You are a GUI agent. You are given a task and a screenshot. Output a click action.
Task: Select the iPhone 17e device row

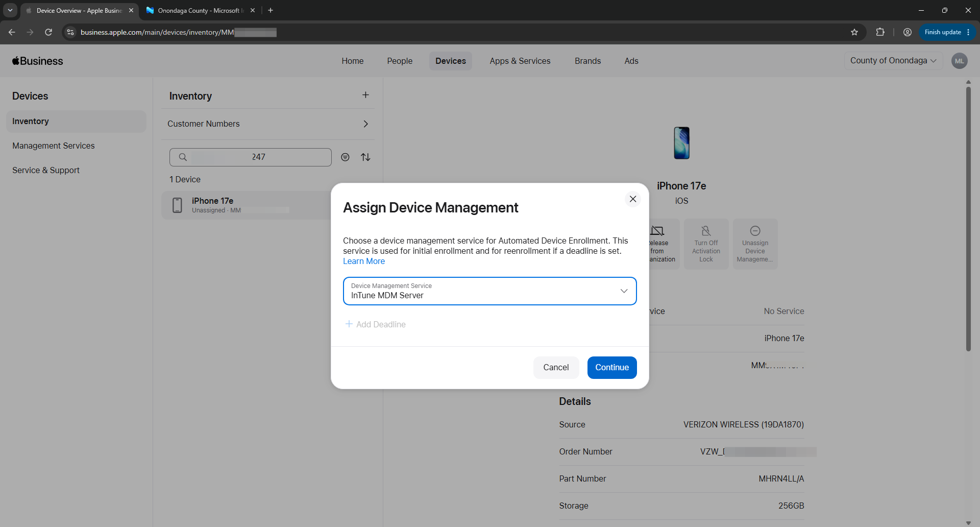pos(247,205)
